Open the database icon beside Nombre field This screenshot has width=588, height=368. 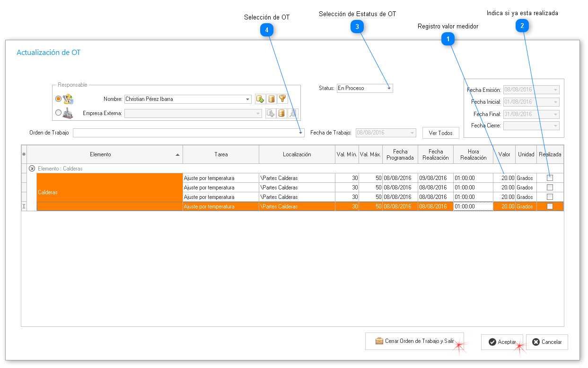point(271,99)
